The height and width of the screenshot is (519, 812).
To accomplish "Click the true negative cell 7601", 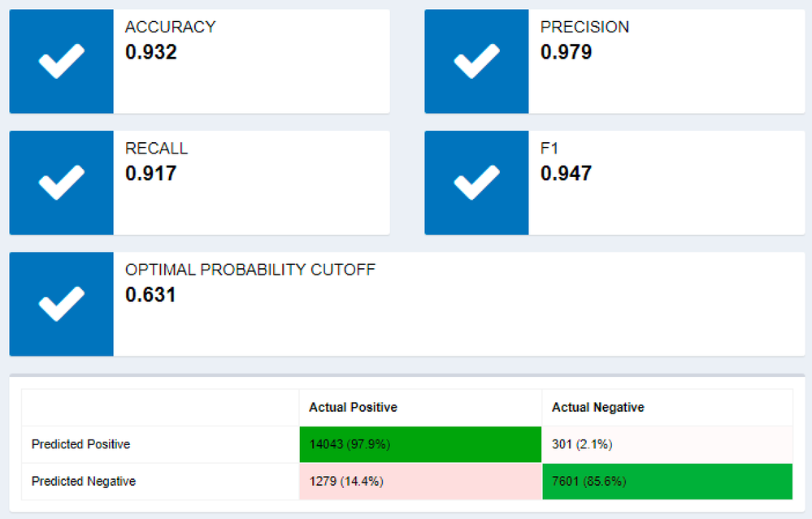I will 667,481.
